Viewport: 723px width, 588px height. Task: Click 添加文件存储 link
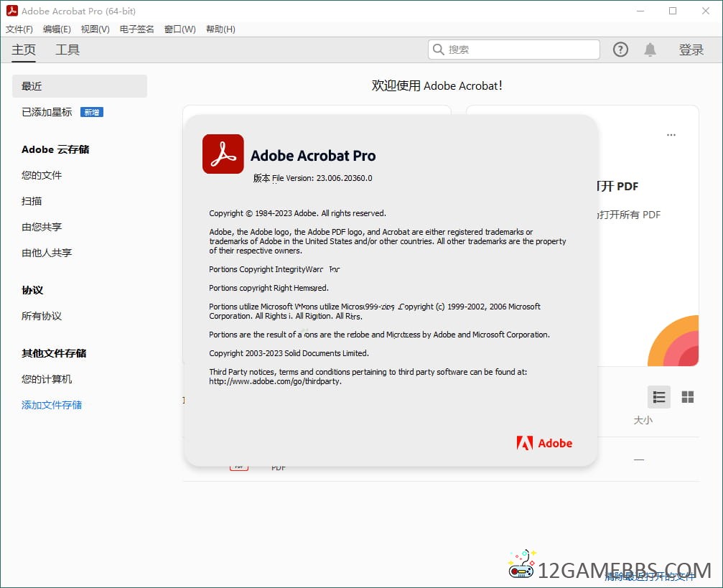click(52, 405)
